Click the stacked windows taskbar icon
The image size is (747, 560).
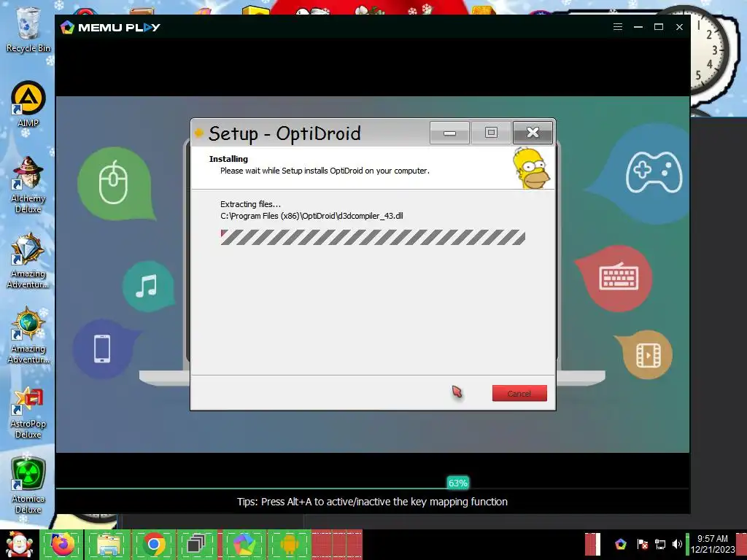(196, 544)
